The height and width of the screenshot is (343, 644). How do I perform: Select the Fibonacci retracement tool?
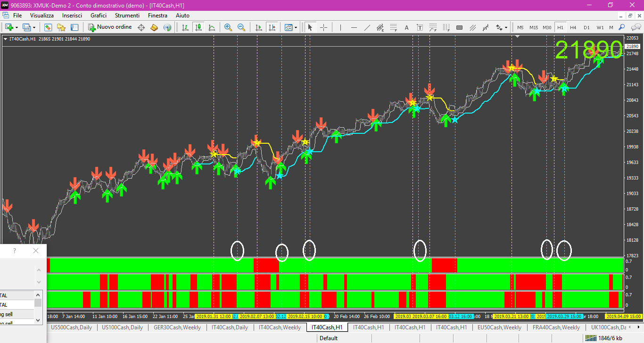coord(393,27)
